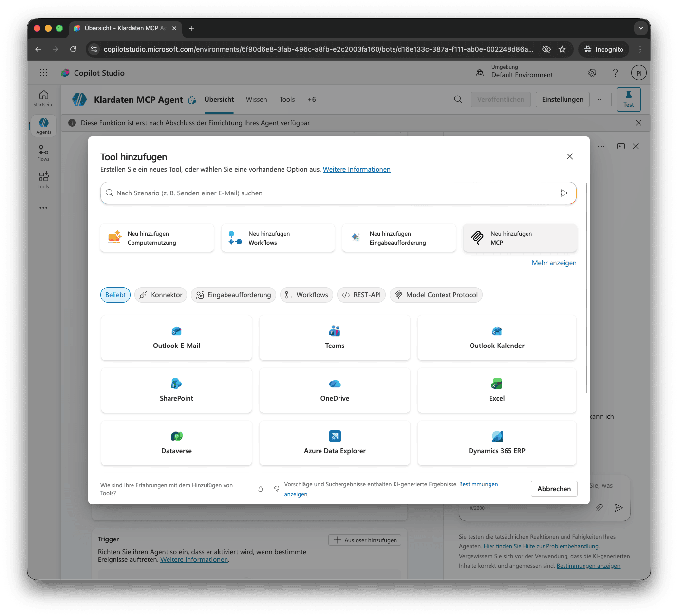Give thumbs up feedback in dialog footer
Image resolution: width=678 pixels, height=616 pixels.
pos(260,489)
